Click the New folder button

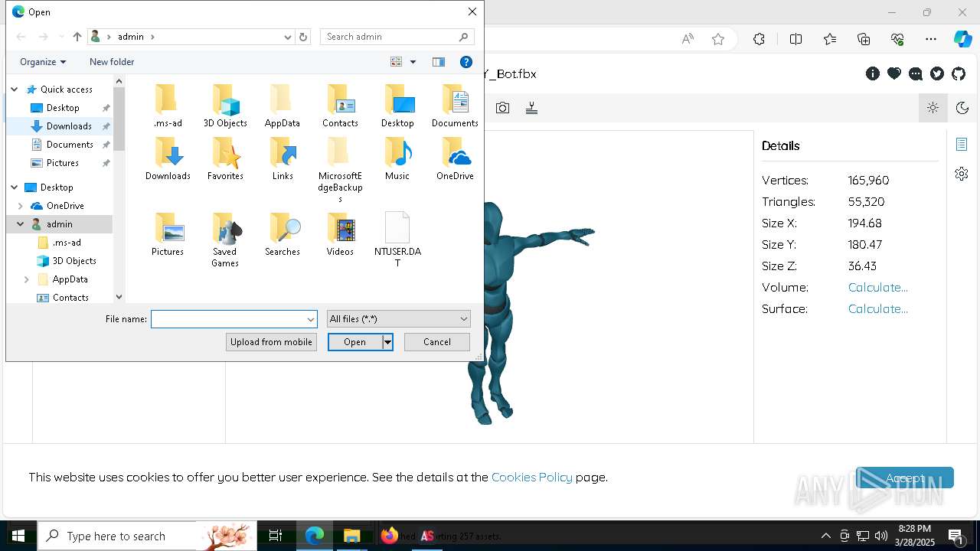tap(112, 62)
